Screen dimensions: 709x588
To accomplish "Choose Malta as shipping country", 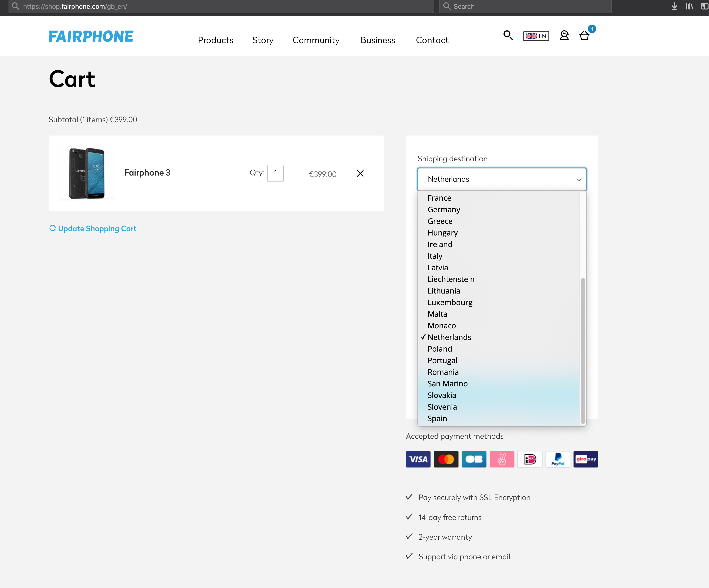I will pyautogui.click(x=498, y=314).
